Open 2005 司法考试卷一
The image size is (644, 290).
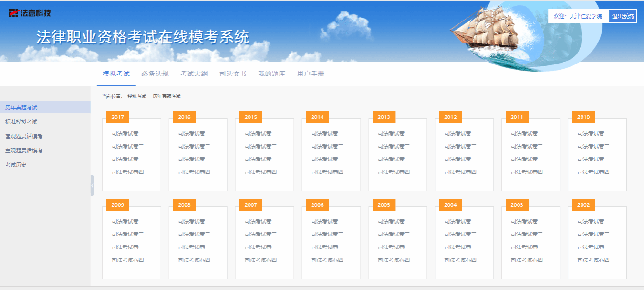tap(394, 221)
